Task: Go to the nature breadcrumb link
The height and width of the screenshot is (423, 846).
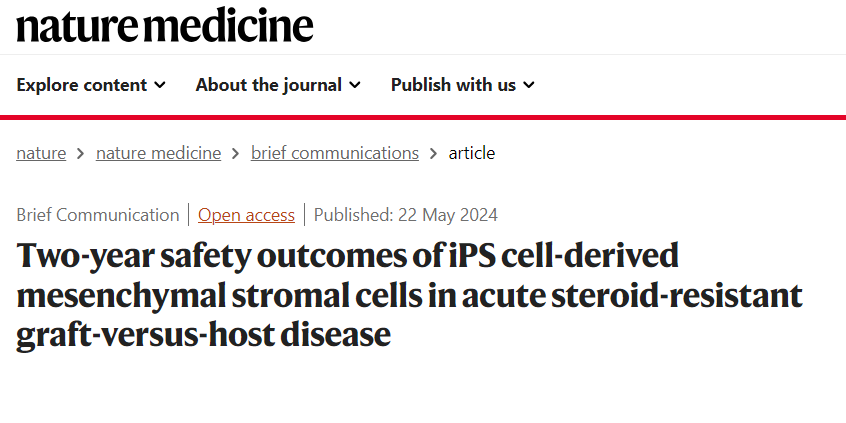Action: [41, 153]
